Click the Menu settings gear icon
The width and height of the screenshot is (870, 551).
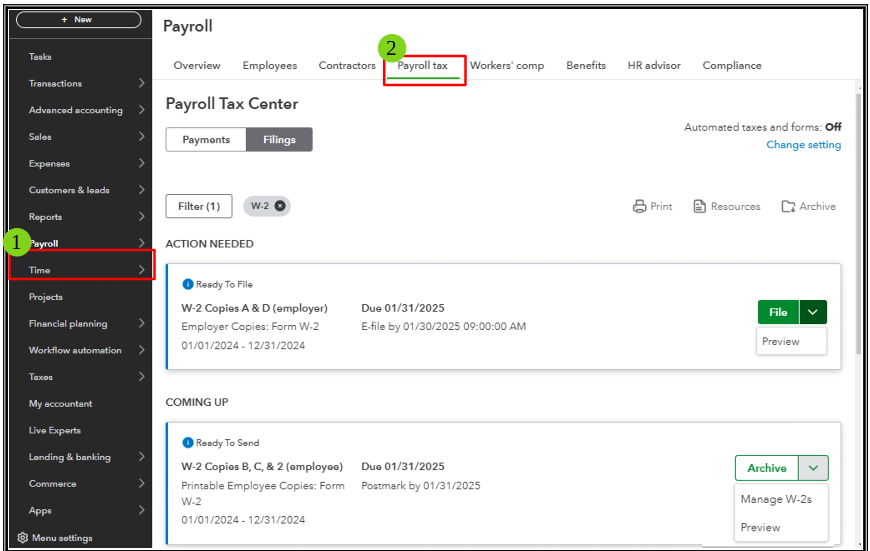click(22, 538)
